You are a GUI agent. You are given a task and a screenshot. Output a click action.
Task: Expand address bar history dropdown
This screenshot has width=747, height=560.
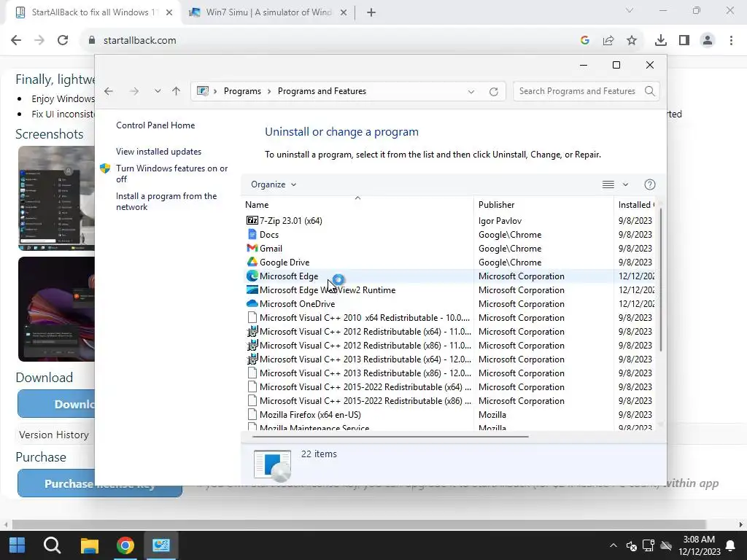[471, 91]
